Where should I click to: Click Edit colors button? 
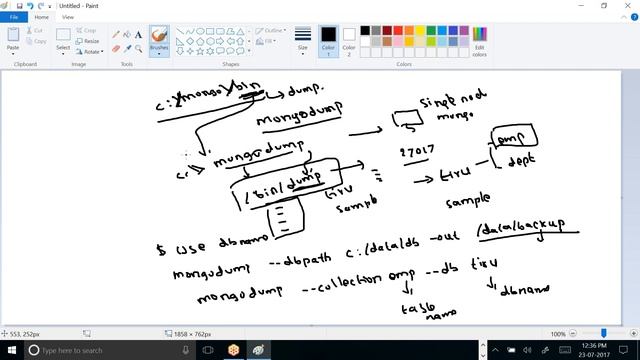point(480,42)
